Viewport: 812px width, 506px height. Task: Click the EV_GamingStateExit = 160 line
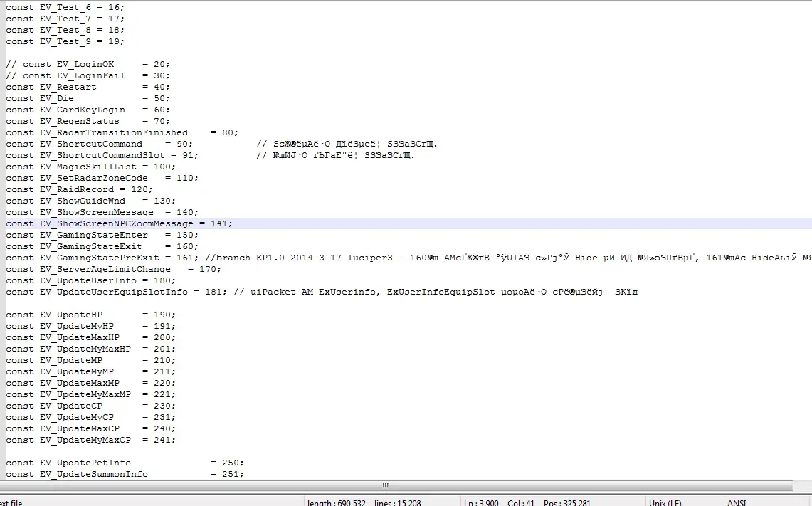[102, 246]
